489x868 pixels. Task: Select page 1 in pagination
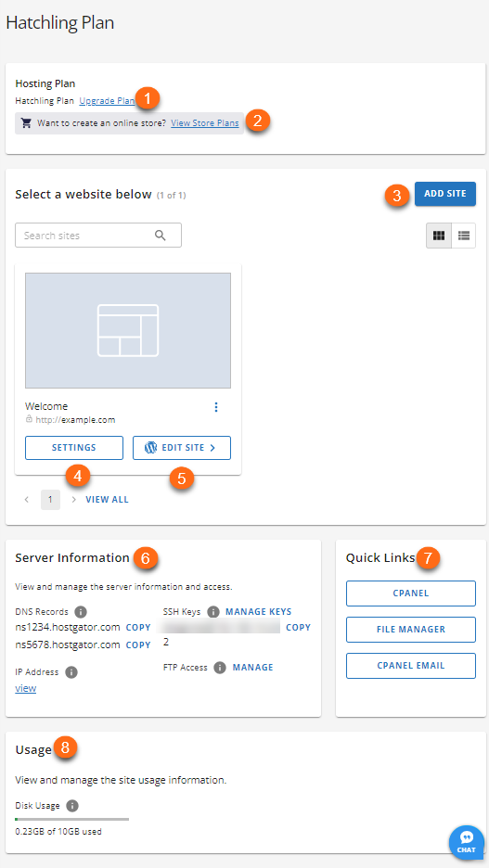[50, 499]
